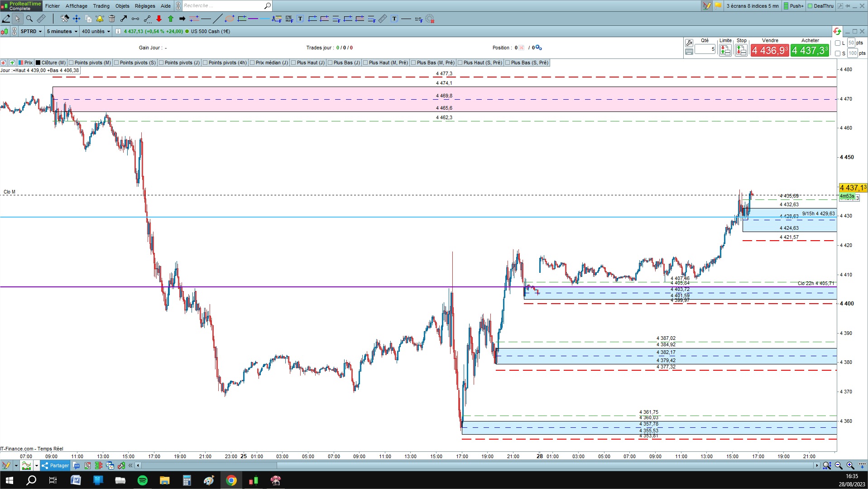Open Spotify from the taskbar
The height and width of the screenshot is (489, 868).
(x=142, y=480)
